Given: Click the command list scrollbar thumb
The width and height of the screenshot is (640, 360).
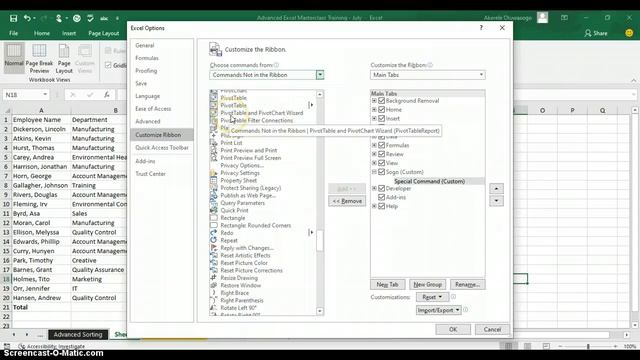Looking at the screenshot, I should [320, 241].
